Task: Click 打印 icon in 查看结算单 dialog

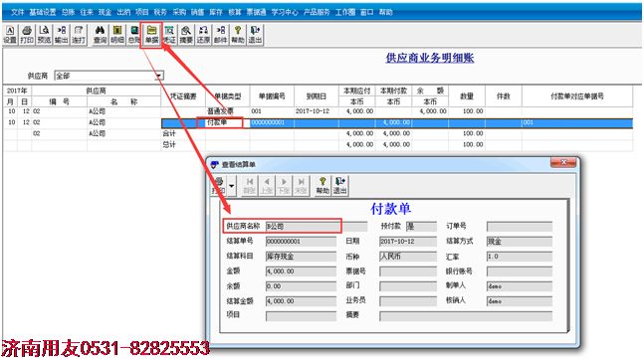Action: (218, 186)
